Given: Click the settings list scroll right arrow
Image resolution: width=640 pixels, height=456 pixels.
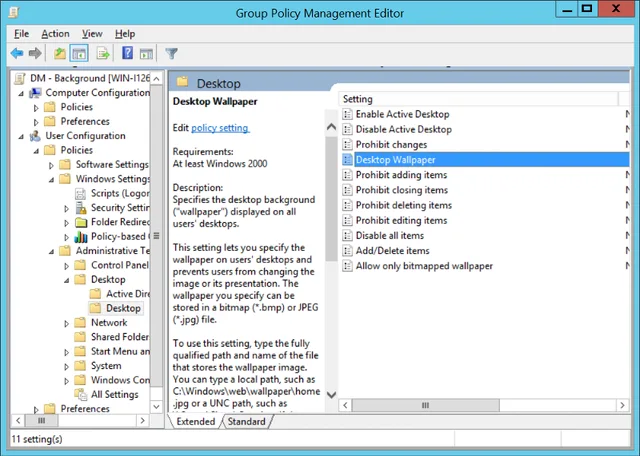Looking at the screenshot, I should pyautogui.click(x=622, y=405).
